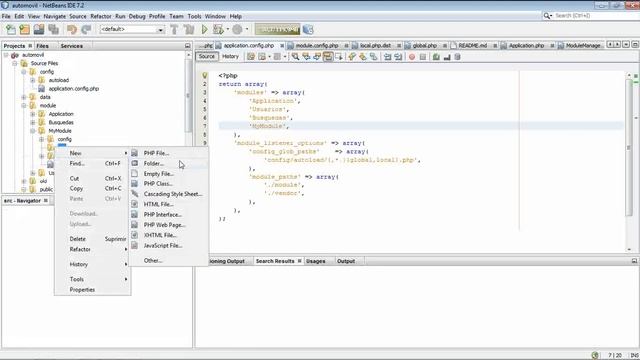Screen dimensions: 640x360
Task: Run the project with green play icon
Action: pyautogui.click(x=204, y=29)
